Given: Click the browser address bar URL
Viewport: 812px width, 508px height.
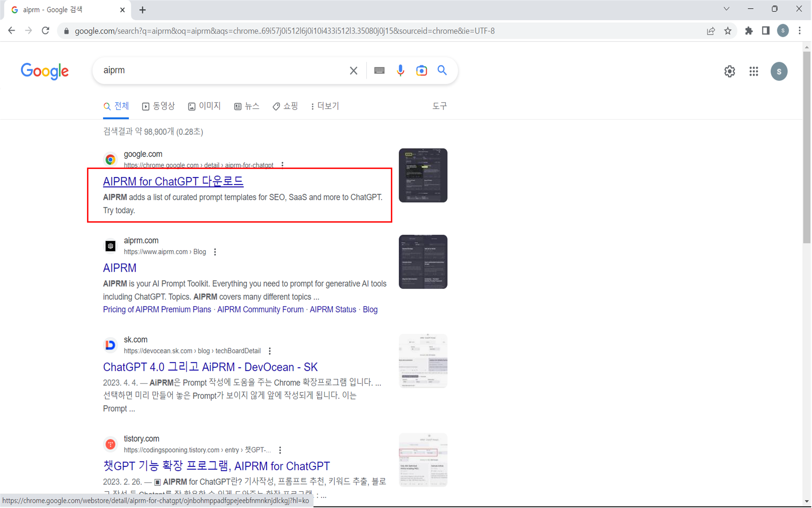Looking at the screenshot, I should point(284,31).
